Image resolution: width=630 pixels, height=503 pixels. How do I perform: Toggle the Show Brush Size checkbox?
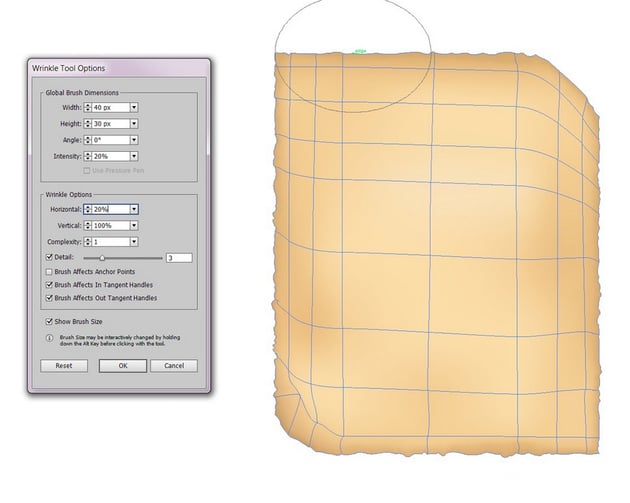[49, 321]
